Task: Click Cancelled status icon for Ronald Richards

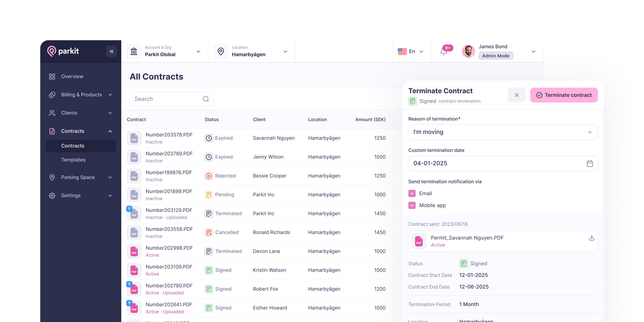Action: (209, 232)
